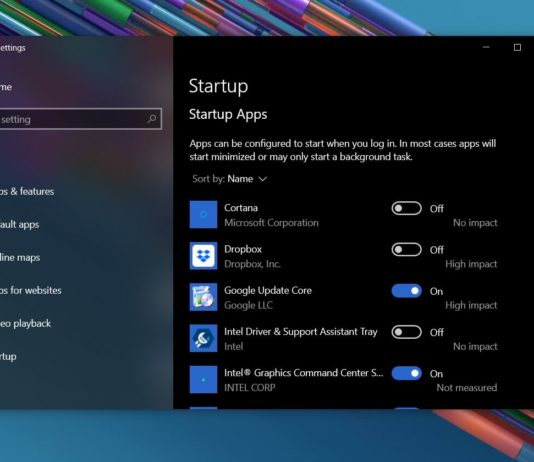Focus the Find a setting search box
The width and height of the screenshot is (534, 462).
[81, 119]
